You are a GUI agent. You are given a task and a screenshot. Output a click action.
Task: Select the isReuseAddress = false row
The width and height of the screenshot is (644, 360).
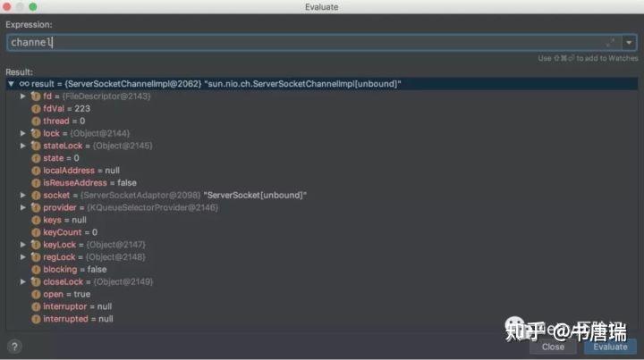322,183
